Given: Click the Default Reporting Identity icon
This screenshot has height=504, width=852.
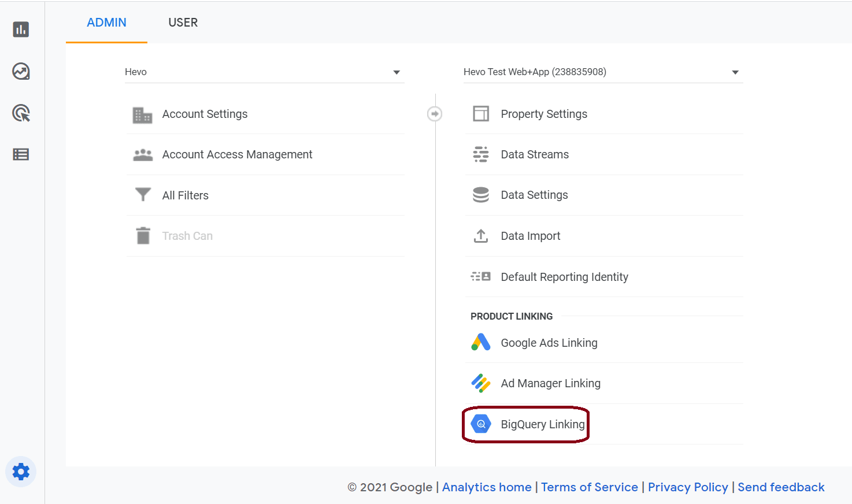Looking at the screenshot, I should click(481, 276).
